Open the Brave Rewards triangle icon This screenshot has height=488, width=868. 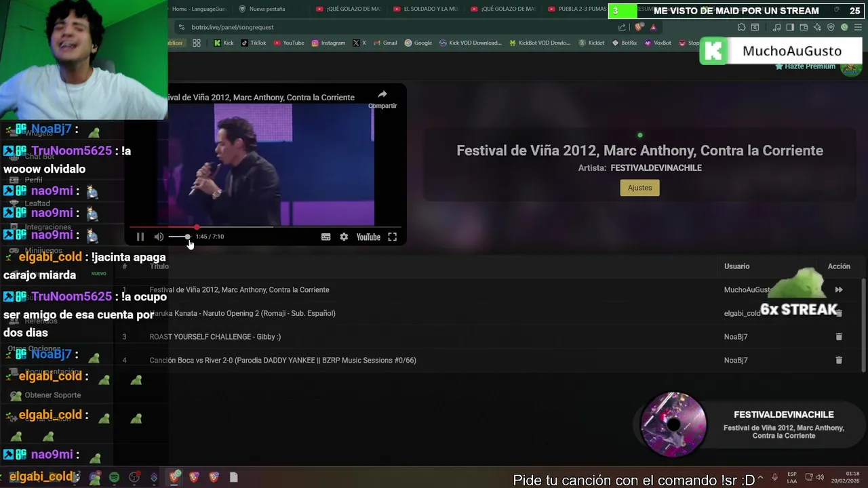coord(653,27)
